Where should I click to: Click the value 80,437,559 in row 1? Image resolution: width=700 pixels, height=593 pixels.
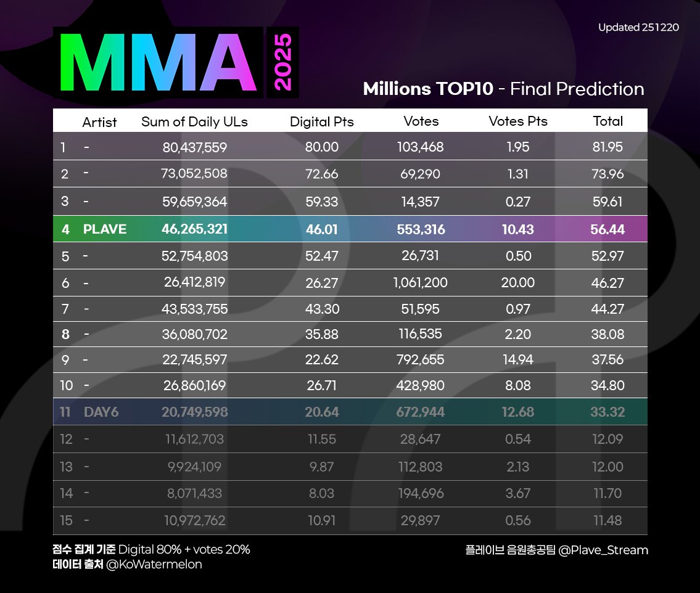point(195,147)
